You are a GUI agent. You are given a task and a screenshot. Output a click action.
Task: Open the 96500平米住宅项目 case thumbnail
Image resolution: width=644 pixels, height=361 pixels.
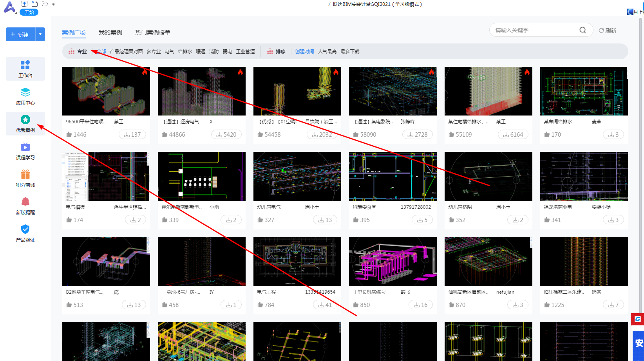[x=106, y=91]
